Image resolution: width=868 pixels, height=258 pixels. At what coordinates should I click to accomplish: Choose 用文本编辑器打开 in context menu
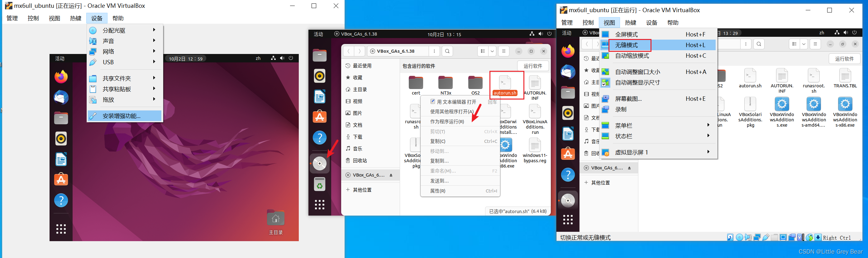460,102
